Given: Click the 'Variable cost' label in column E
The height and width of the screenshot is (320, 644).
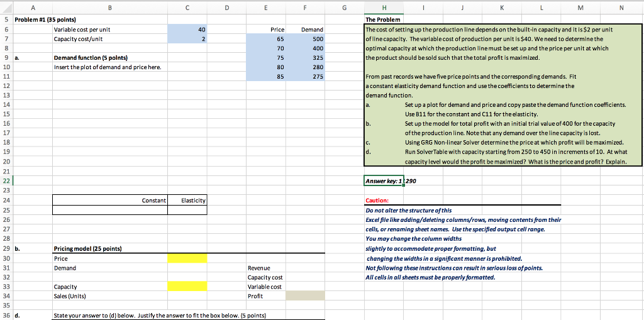Looking at the screenshot, I should (266, 287).
